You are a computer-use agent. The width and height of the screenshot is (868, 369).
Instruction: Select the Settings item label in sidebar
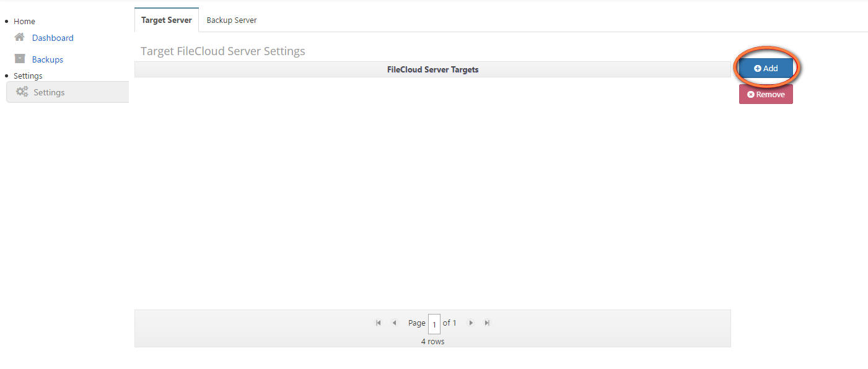[x=49, y=92]
